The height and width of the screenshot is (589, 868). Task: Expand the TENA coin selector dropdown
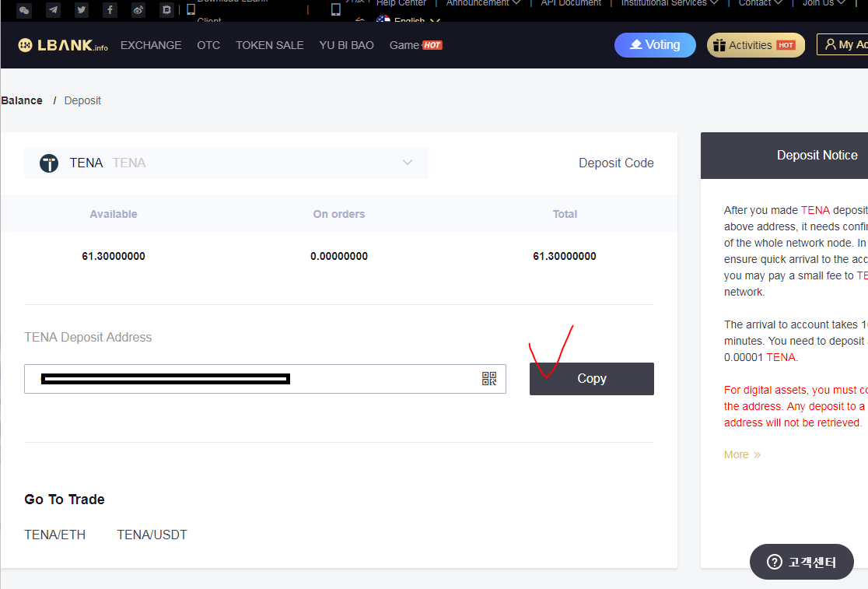click(226, 163)
